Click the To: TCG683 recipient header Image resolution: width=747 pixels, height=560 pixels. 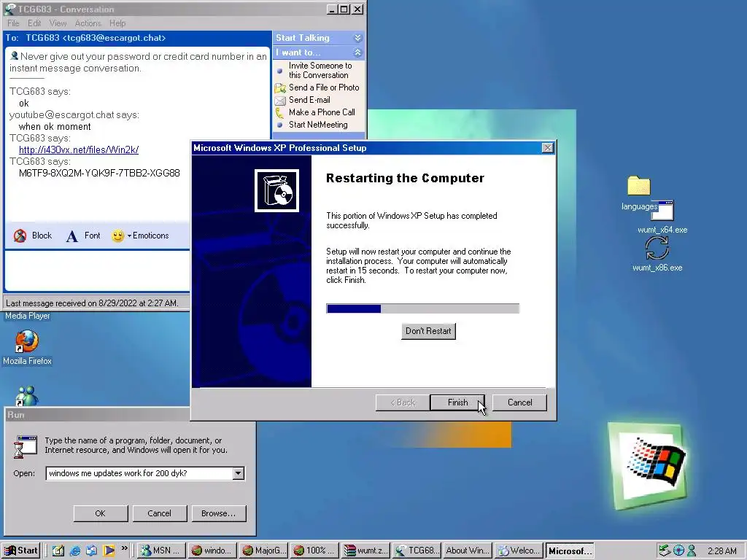(86, 38)
